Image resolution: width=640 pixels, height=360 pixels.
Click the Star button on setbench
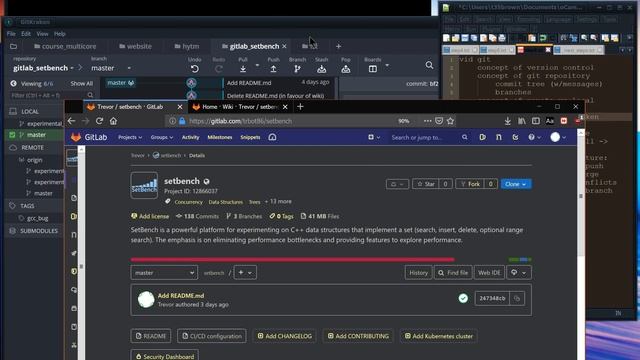pyautogui.click(x=425, y=184)
